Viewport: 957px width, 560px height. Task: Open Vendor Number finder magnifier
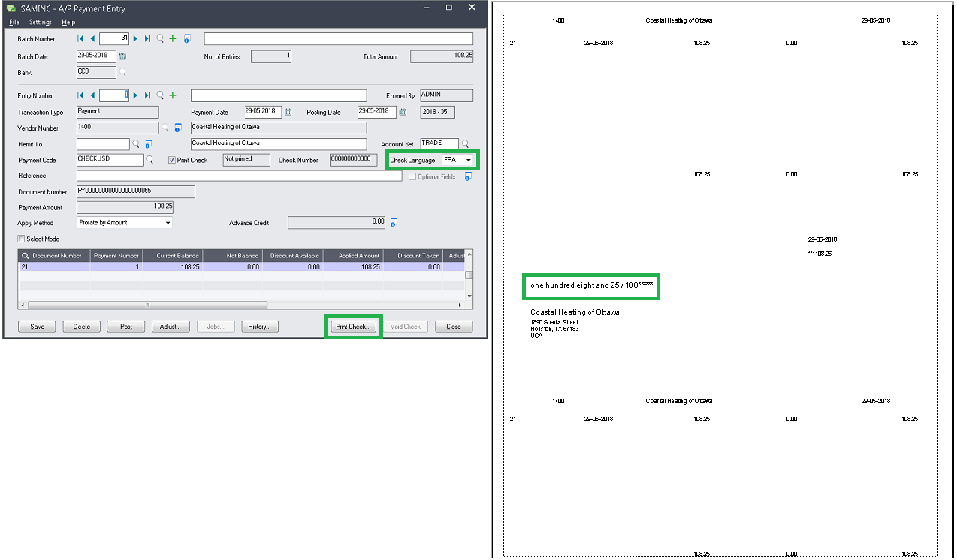click(x=165, y=128)
